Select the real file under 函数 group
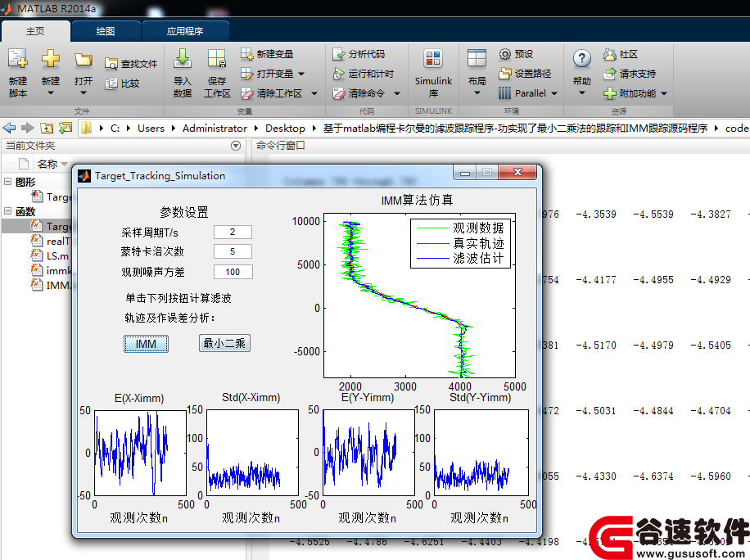The image size is (750, 560). click(x=51, y=241)
